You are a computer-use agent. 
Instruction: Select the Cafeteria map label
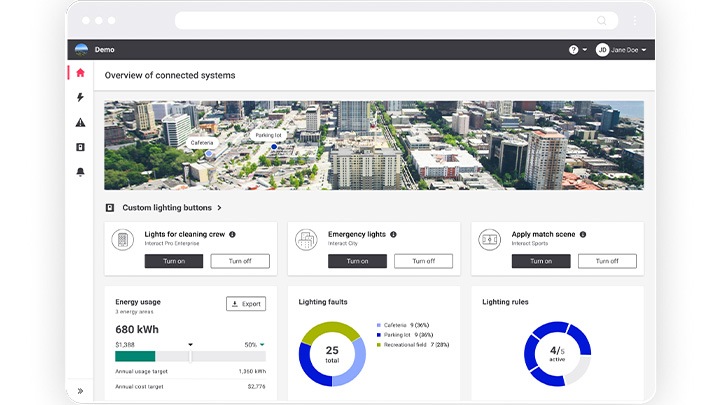tap(202, 143)
